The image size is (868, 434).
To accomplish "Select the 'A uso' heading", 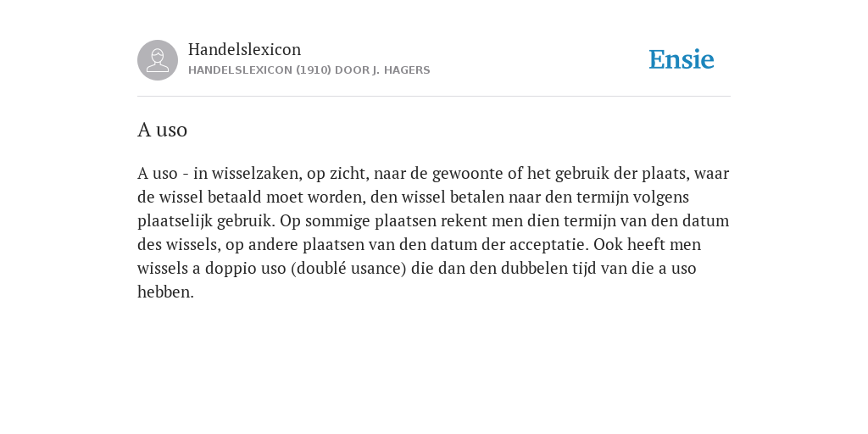I will 162,130.
